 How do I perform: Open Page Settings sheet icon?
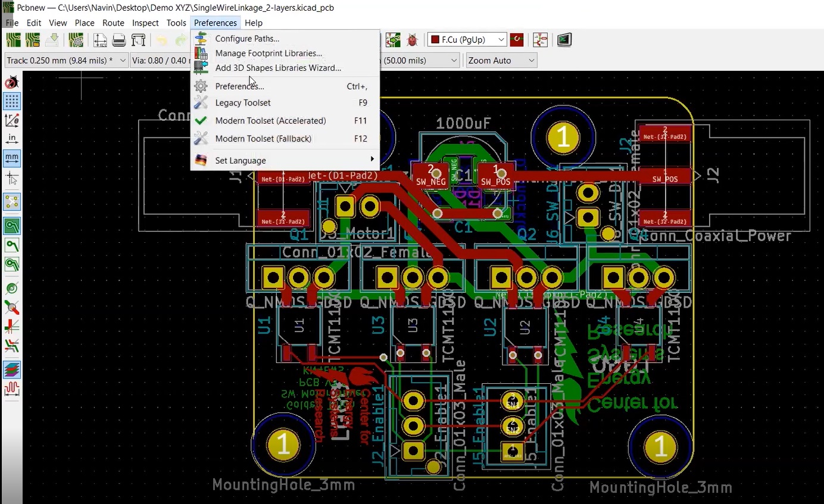(99, 40)
